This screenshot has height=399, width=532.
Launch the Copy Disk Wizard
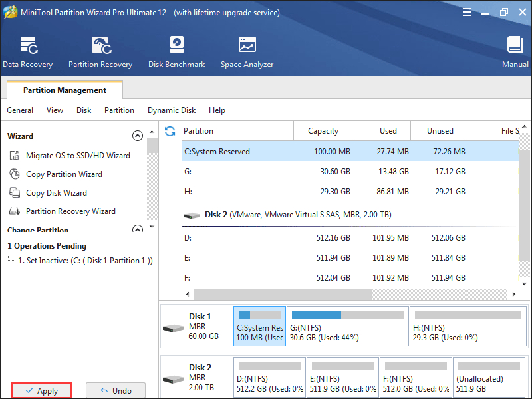[x=48, y=193]
